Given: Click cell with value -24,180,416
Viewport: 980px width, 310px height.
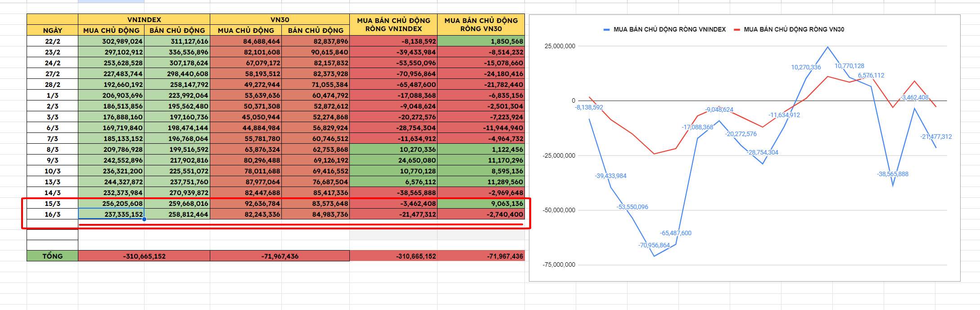Looking at the screenshot, I should coord(481,73).
